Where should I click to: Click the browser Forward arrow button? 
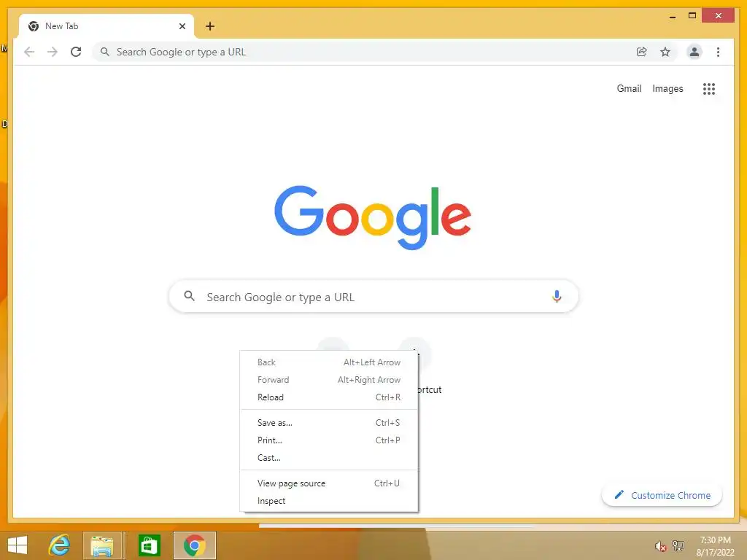pyautogui.click(x=53, y=52)
